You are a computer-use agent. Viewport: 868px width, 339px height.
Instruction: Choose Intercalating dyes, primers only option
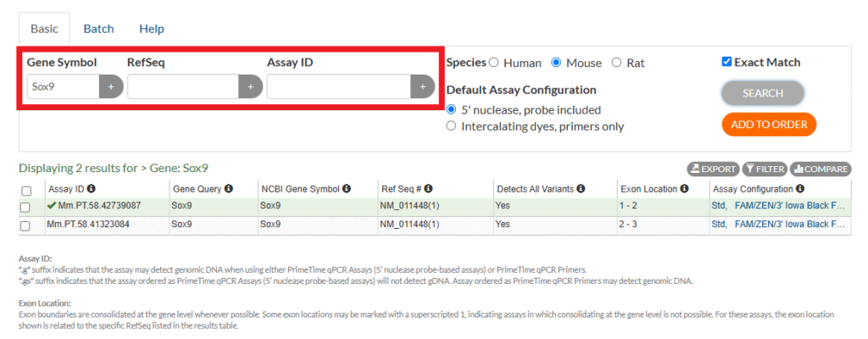[x=452, y=126]
